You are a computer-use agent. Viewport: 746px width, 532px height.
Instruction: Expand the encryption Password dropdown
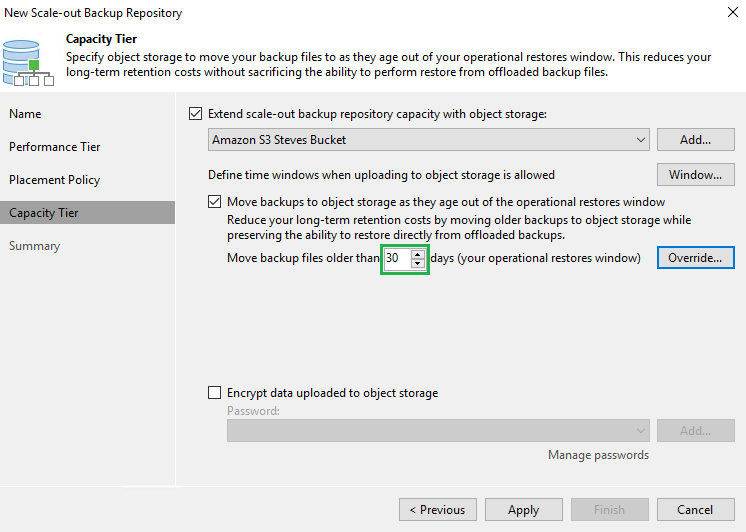click(640, 431)
